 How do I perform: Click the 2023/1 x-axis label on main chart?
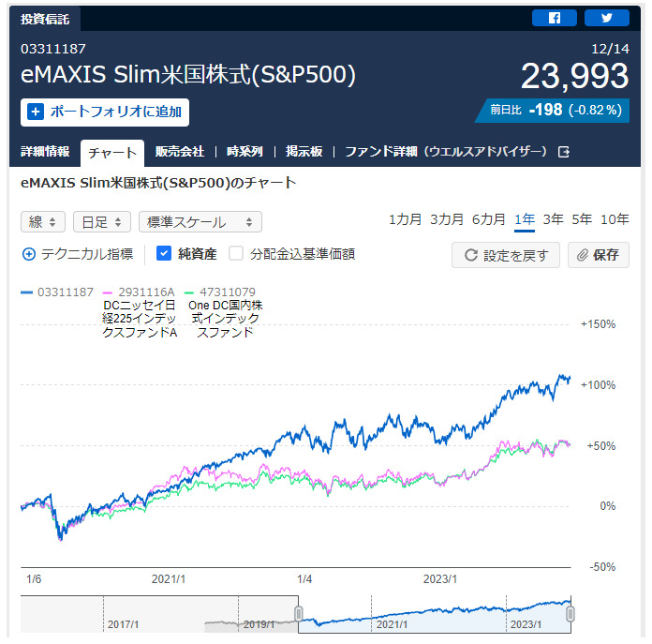pyautogui.click(x=440, y=579)
